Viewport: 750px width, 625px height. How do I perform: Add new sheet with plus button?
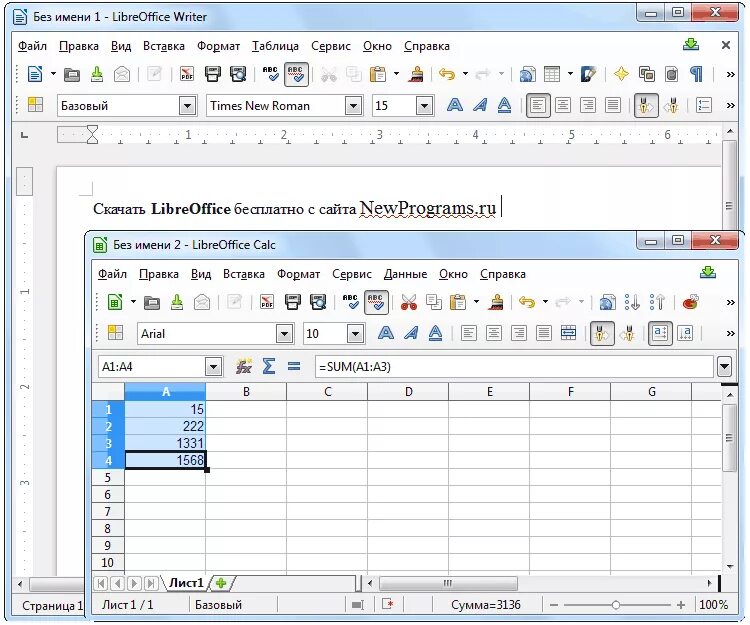coord(221,583)
